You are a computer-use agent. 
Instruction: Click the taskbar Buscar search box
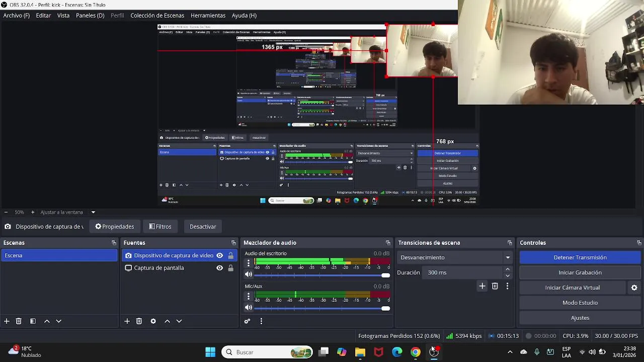(267, 352)
